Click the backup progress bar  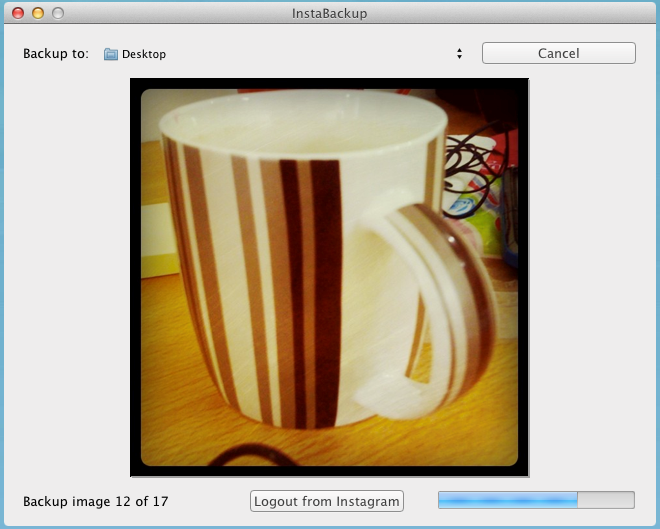(536, 500)
